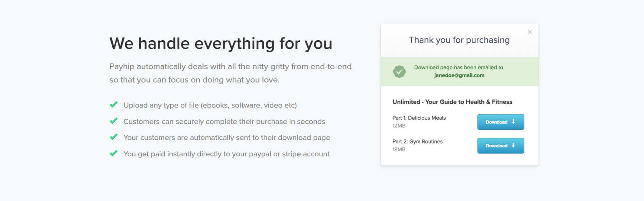Click the Part 1: Delicious Meals file name
This screenshot has height=201, width=644.
tap(419, 118)
